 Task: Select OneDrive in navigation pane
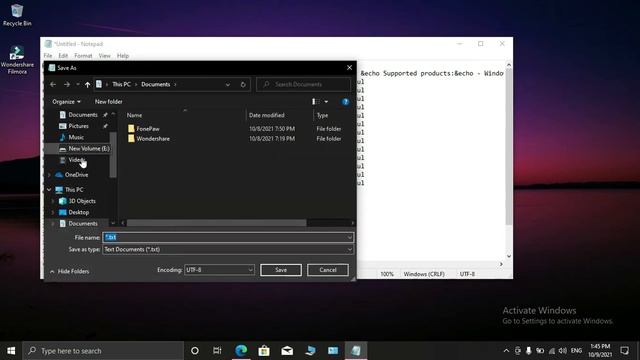76,175
